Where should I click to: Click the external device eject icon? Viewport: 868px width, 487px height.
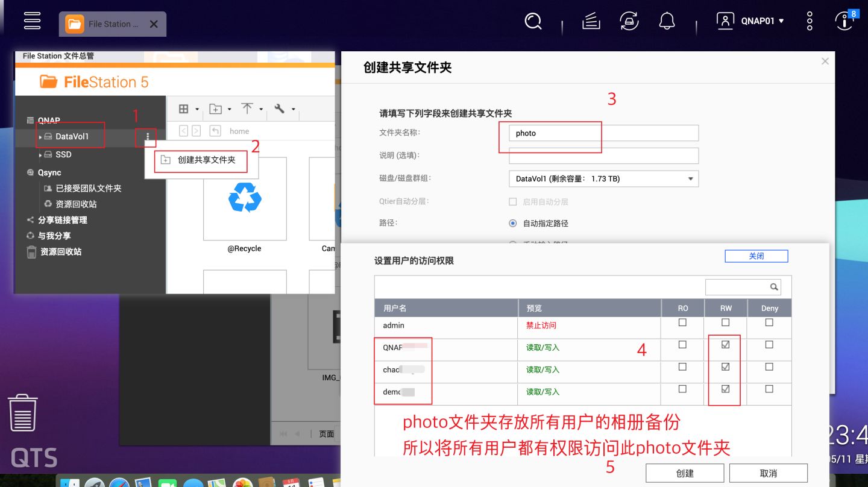pyautogui.click(x=629, y=20)
